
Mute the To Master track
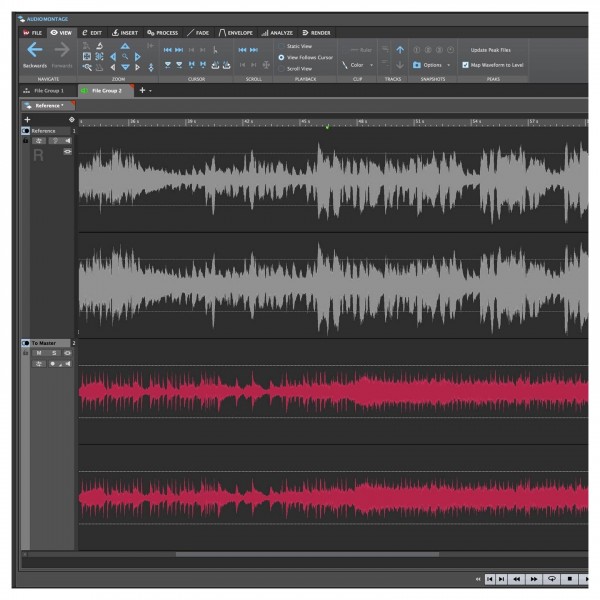[39, 353]
